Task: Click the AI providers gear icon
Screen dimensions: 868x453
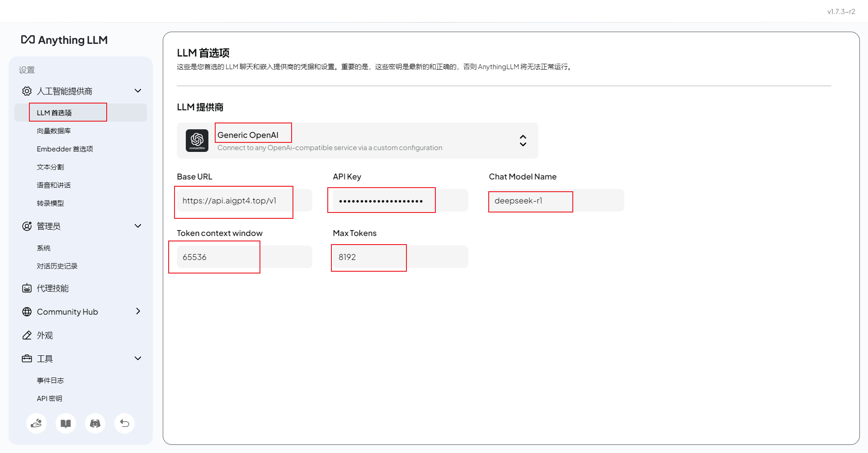Action: click(27, 91)
